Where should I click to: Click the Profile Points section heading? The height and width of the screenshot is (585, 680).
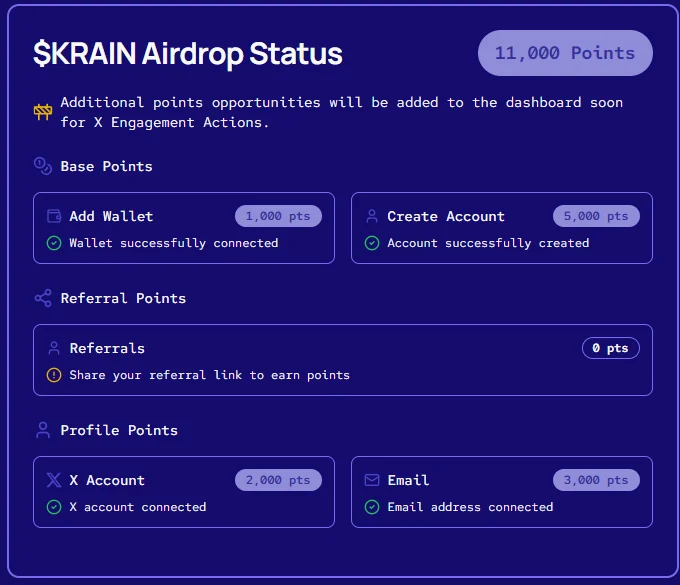[119, 430]
